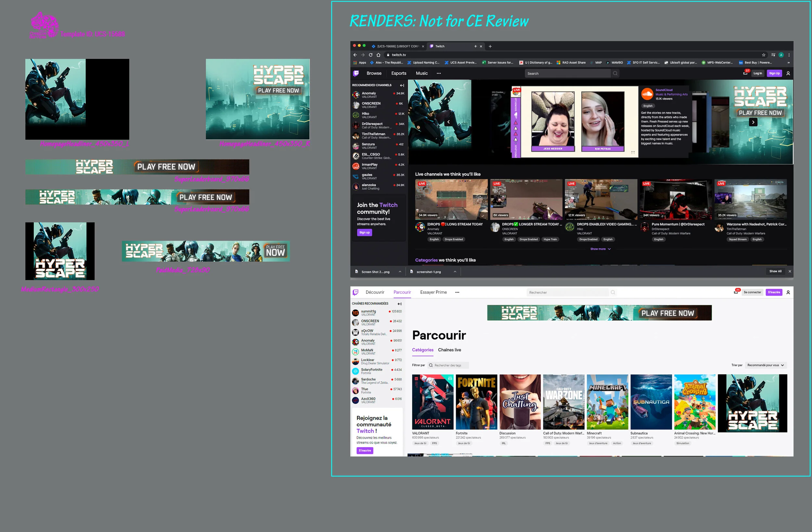Click the user profile icon top right
This screenshot has height=532, width=812.
point(788,73)
